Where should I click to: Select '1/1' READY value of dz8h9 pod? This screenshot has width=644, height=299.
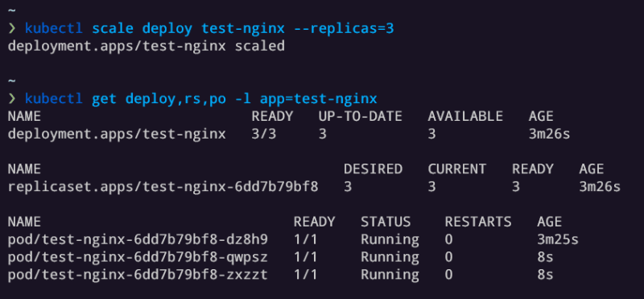tap(306, 239)
